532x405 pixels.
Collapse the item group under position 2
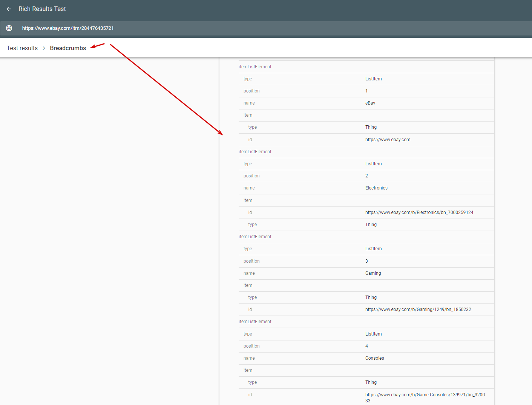point(248,200)
